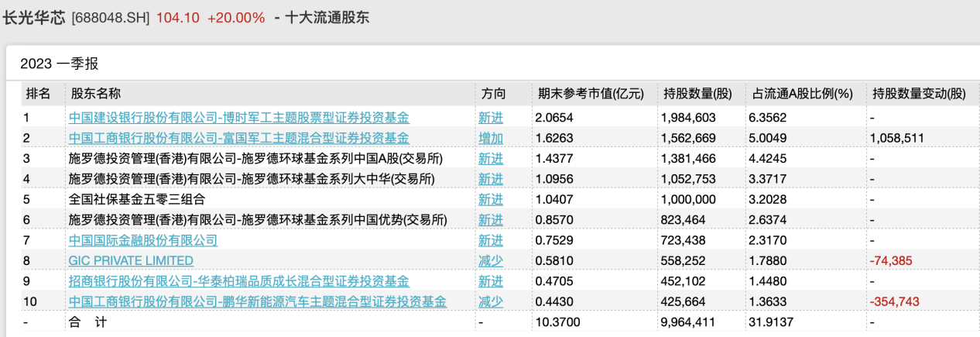The width and height of the screenshot is (980, 337).
Task: Click the stock name 长光华芯
Action: coord(34,17)
